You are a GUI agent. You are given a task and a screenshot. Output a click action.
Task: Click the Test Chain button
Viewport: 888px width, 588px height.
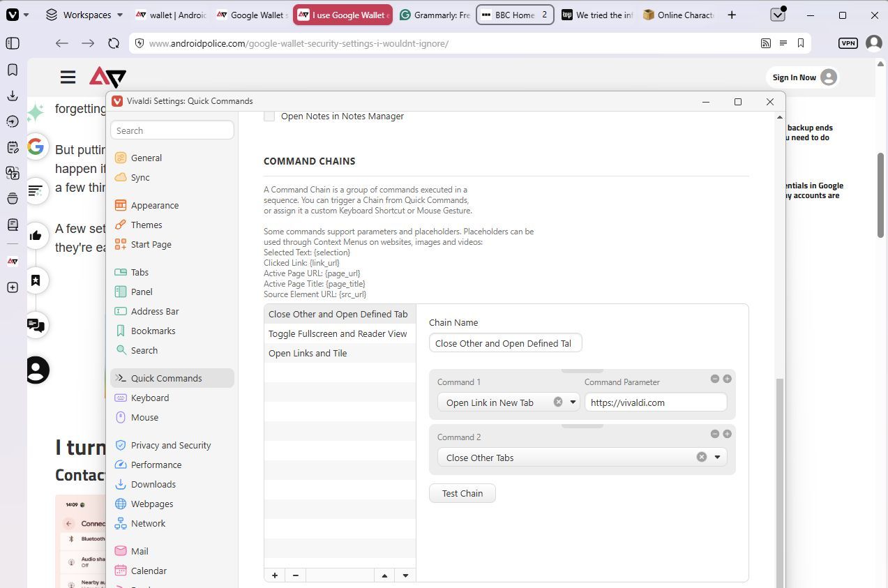point(462,493)
